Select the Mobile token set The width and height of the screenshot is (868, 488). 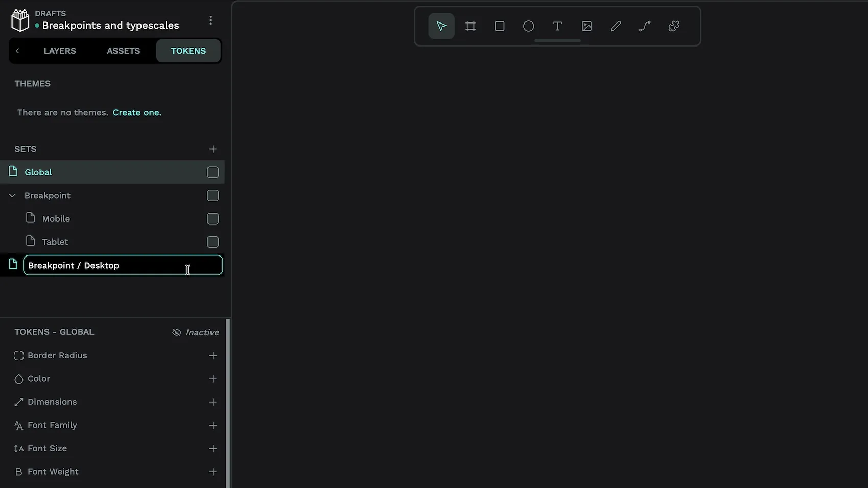(x=112, y=219)
